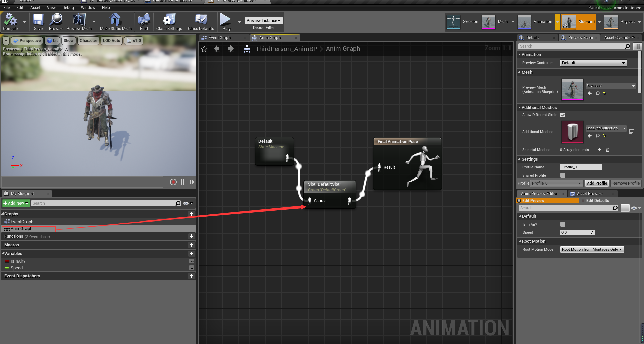The image size is (644, 344).
Task: Save the current asset
Action: point(38,22)
